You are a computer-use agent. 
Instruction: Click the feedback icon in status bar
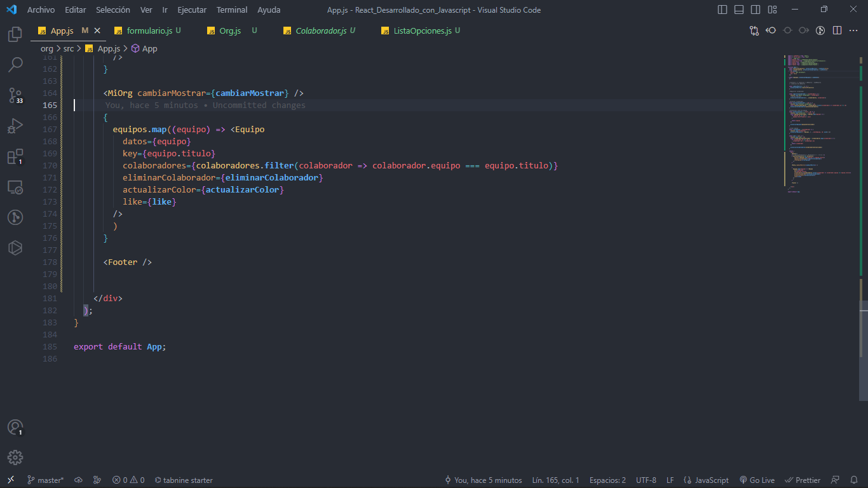(x=836, y=480)
